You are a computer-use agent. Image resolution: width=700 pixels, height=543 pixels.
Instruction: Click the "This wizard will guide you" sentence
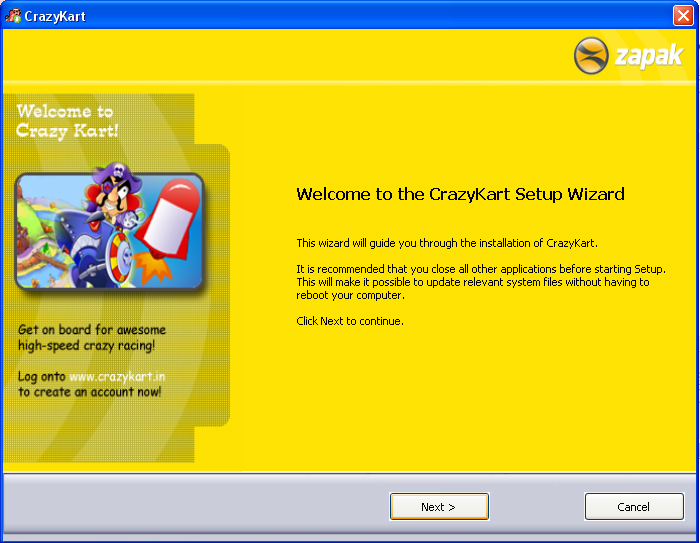tap(446, 243)
